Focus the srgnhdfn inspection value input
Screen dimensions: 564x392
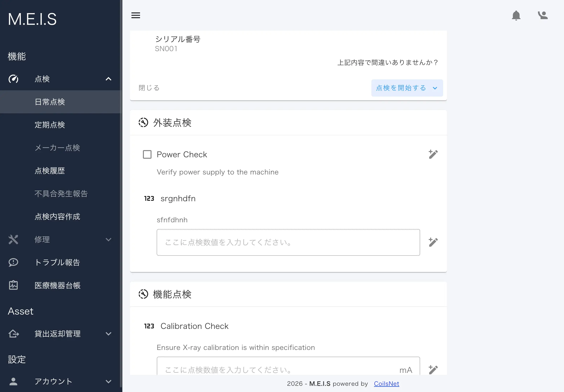[288, 242]
